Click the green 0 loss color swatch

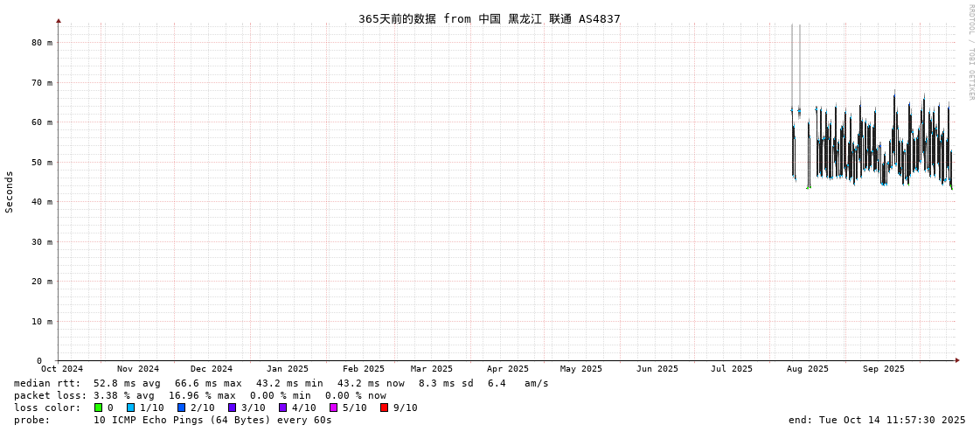coord(99,408)
